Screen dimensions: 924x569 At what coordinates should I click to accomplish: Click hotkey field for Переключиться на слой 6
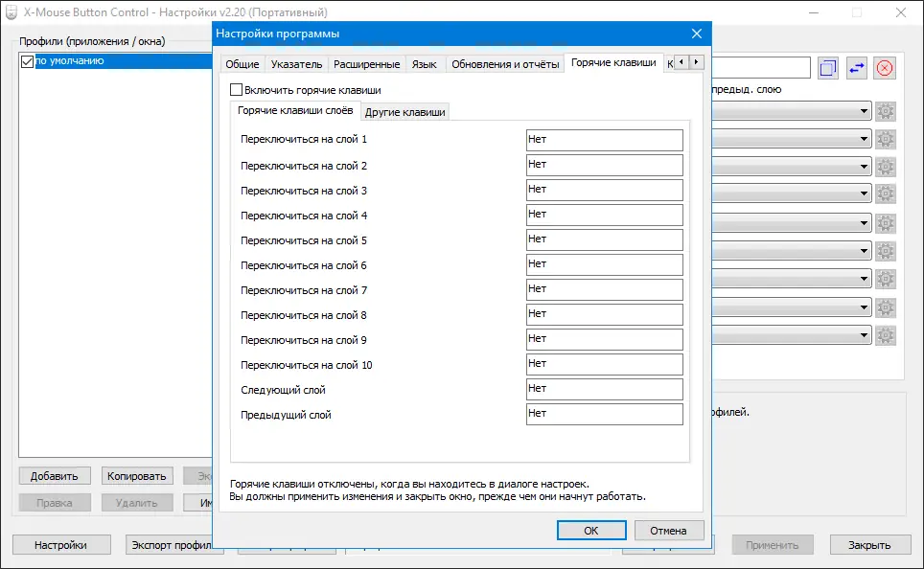click(x=605, y=264)
